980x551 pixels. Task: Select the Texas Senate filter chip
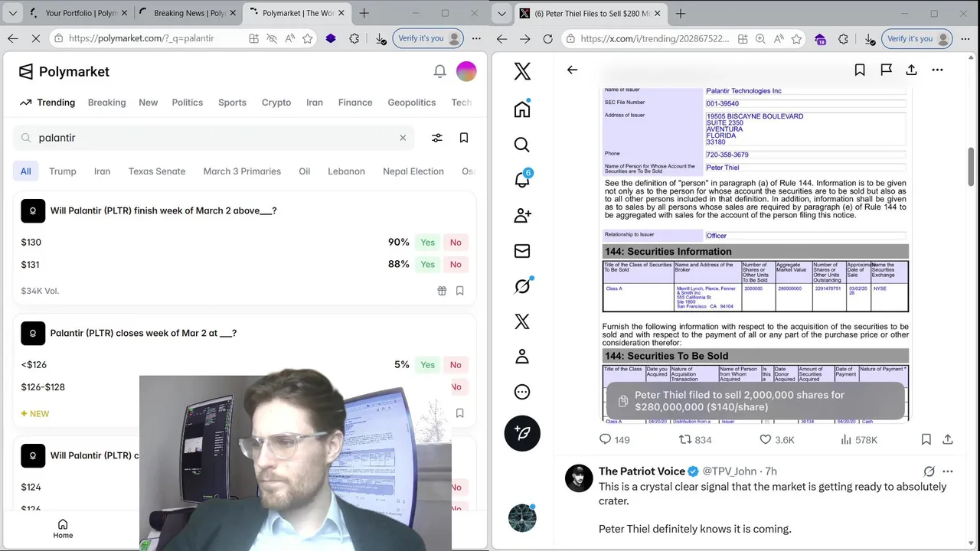[157, 171]
